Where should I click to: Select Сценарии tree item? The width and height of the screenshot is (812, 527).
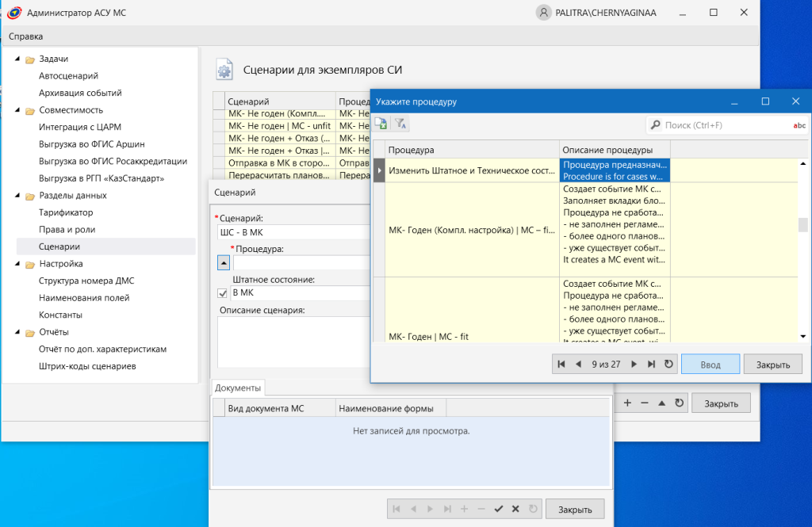coord(59,246)
